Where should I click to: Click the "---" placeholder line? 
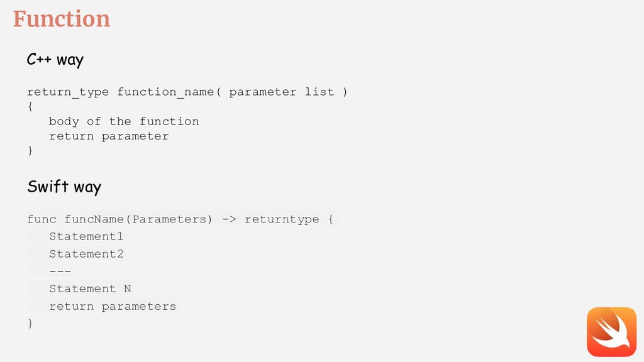60,271
